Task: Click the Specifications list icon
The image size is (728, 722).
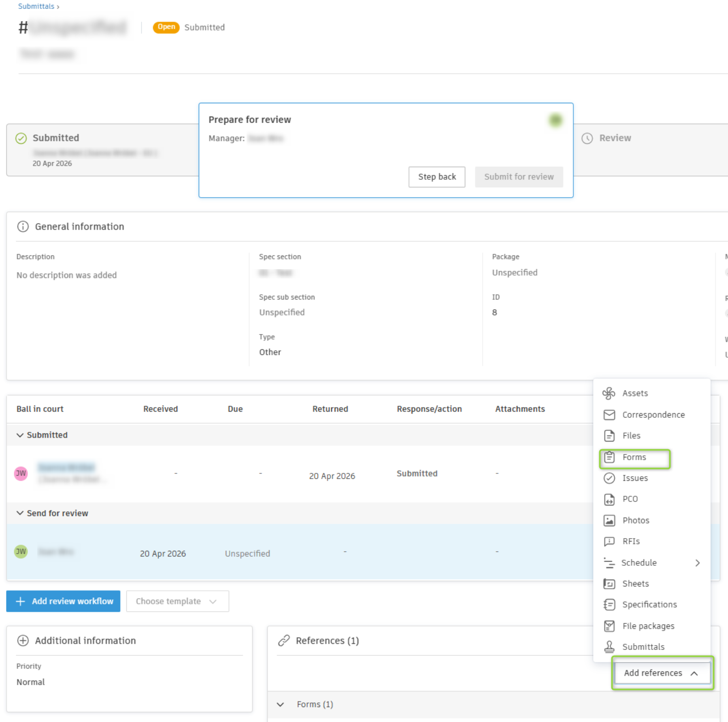Action: point(609,605)
